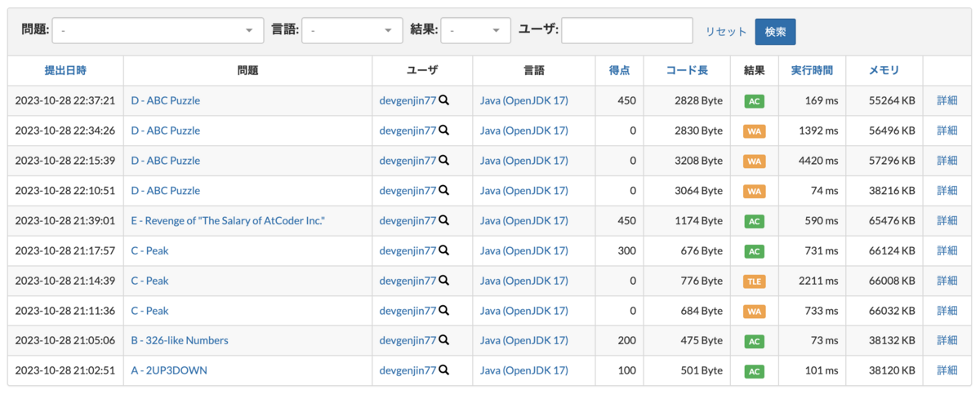The height and width of the screenshot is (394, 980).
Task: Open 詳細 details for 21:17:57 submission
Action: (x=947, y=250)
